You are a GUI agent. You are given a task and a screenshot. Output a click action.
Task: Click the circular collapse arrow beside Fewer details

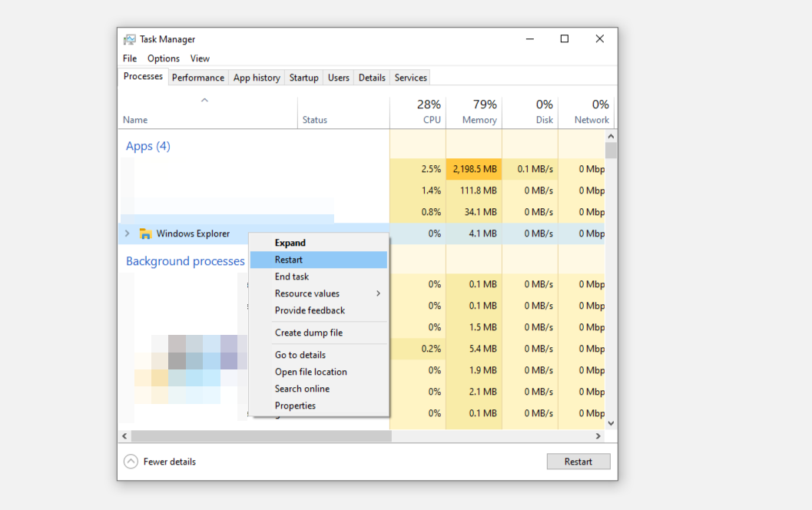coord(131,461)
